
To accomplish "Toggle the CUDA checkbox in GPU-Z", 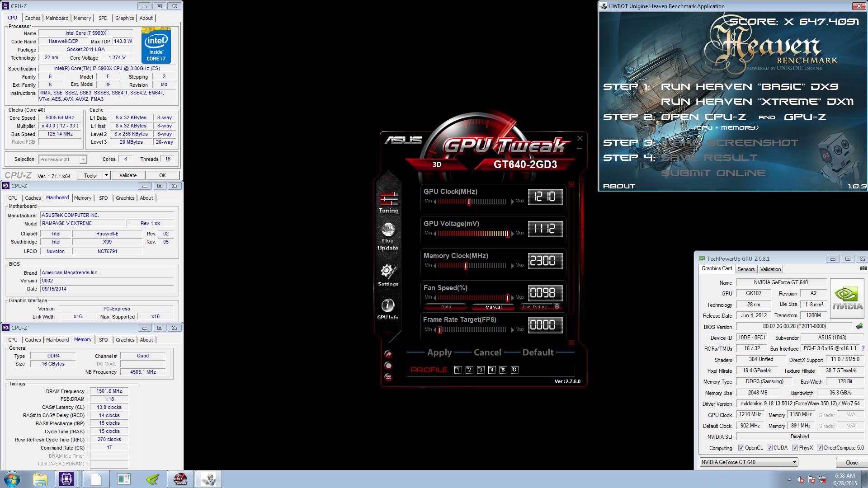I will [x=769, y=448].
